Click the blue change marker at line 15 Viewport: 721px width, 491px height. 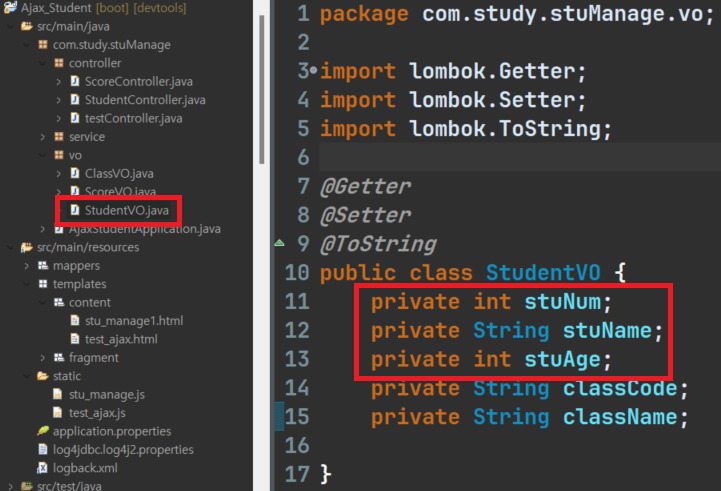point(279,416)
